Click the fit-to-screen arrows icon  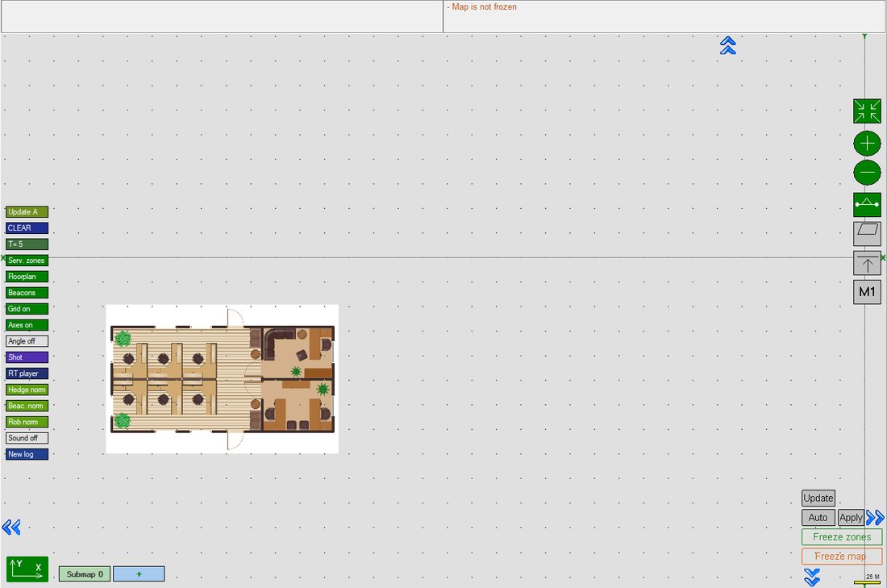867,111
